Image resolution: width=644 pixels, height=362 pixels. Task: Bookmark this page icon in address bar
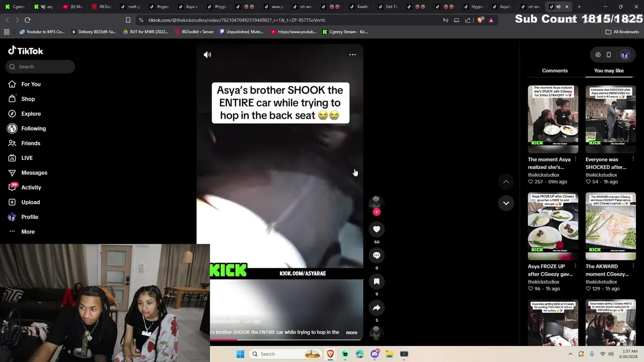pos(128,20)
